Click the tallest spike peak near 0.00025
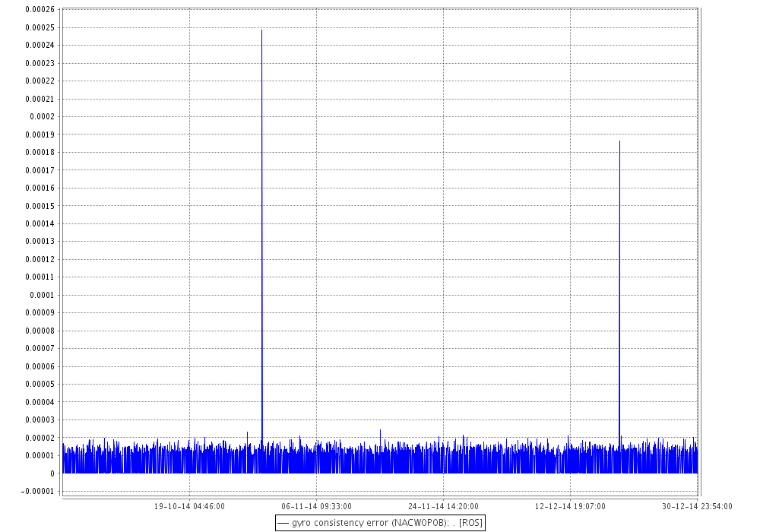 click(x=261, y=30)
